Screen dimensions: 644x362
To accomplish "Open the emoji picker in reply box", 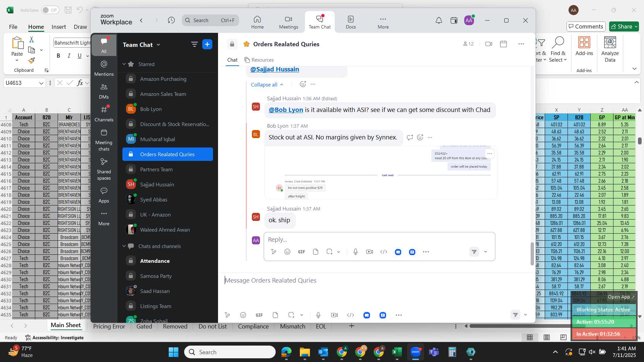I will 287,252.
